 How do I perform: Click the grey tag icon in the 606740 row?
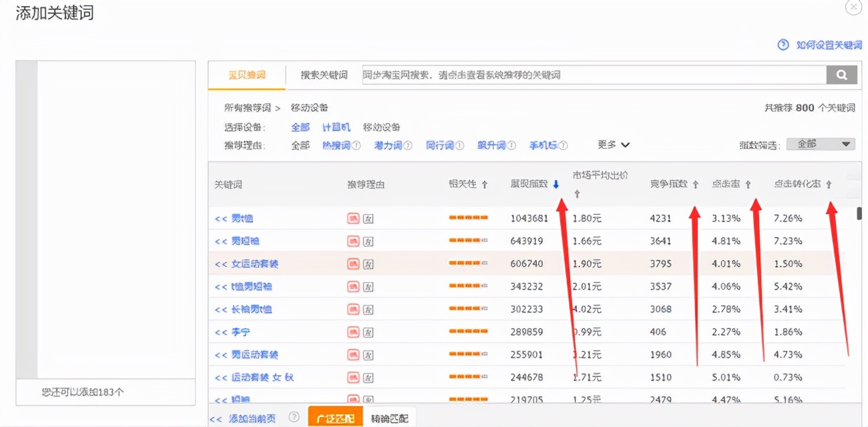tap(368, 264)
